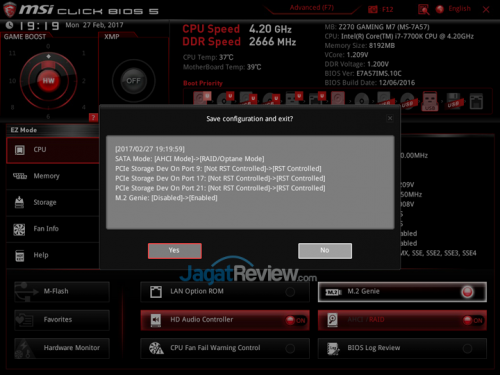The image size is (500, 375).
Task: Click the red question mark help icon
Action: [x=93, y=117]
